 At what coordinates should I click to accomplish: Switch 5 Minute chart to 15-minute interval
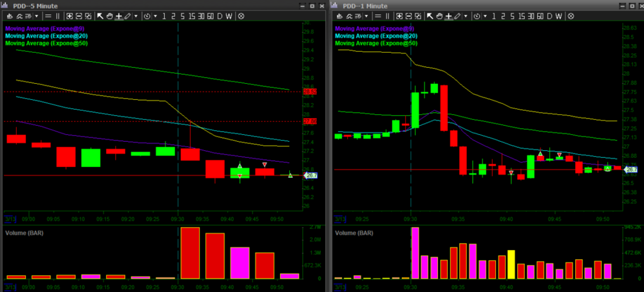click(192, 15)
